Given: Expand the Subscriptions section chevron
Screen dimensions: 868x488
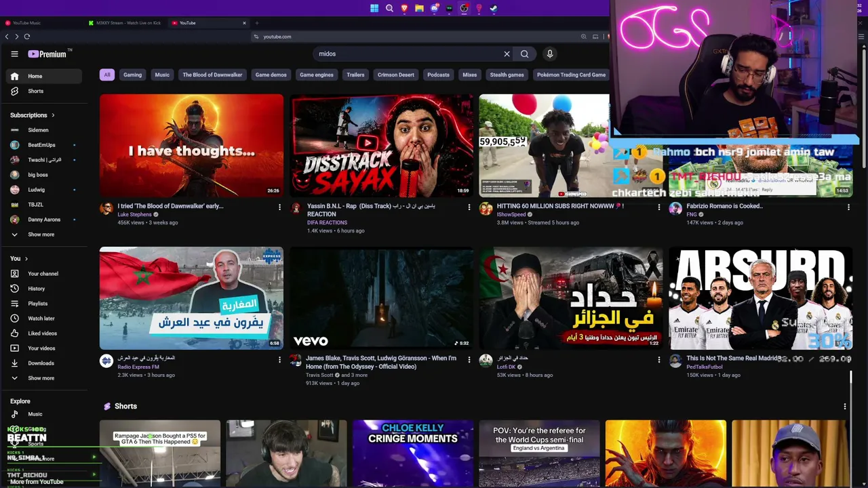Looking at the screenshot, I should click(x=53, y=115).
